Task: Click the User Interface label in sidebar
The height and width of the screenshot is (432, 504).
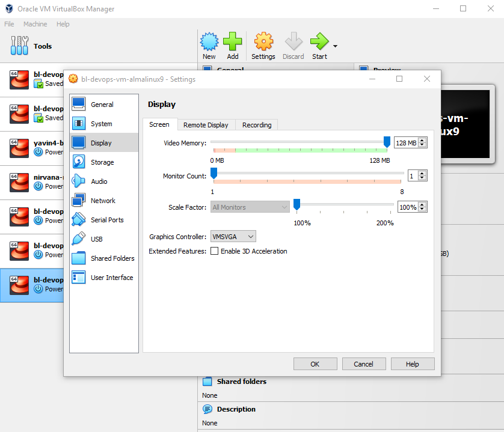Action: 112,278
